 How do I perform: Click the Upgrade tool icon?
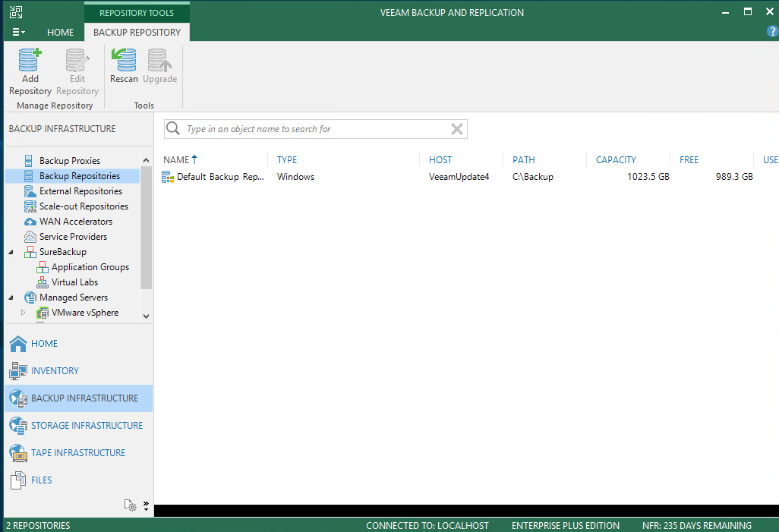(x=159, y=67)
